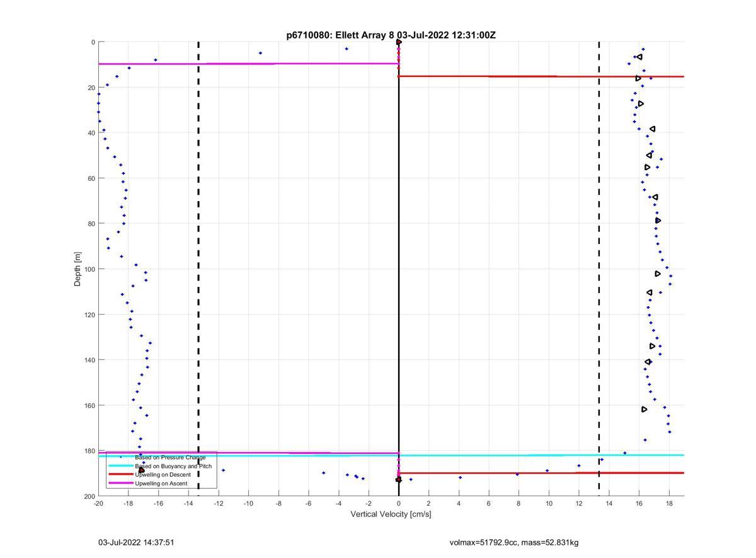Click the red marker at top of zero-velocity line
This screenshot has height=558, width=756.
pyautogui.click(x=399, y=42)
